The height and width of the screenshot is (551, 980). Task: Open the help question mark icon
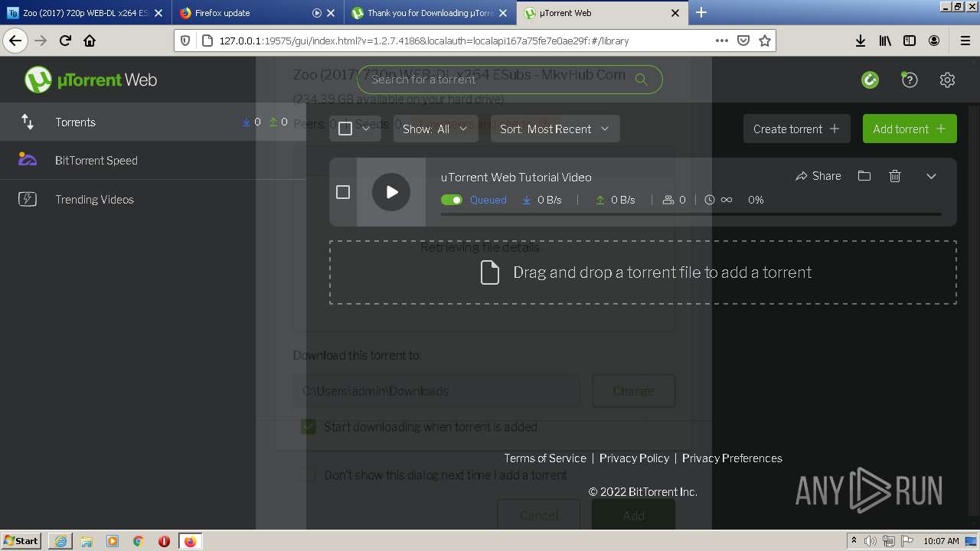(x=909, y=80)
